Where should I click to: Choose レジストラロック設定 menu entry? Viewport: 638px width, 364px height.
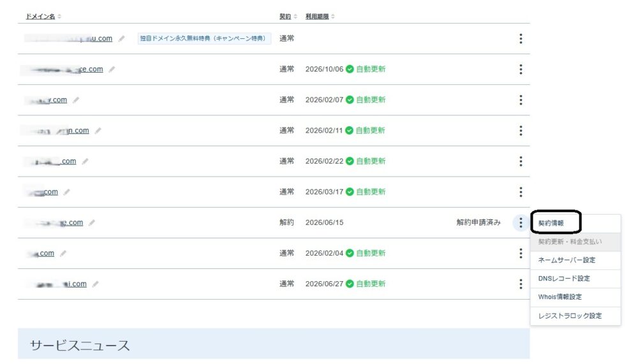coord(570,316)
